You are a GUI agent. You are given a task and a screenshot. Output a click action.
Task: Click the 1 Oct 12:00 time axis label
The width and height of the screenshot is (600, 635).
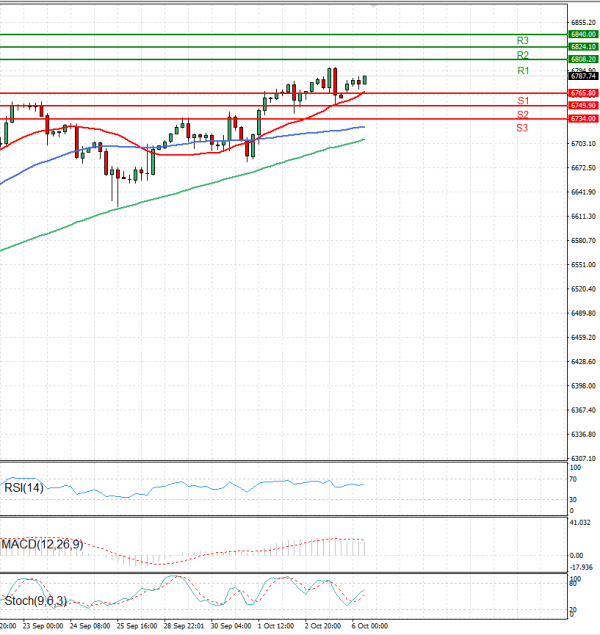275,625
